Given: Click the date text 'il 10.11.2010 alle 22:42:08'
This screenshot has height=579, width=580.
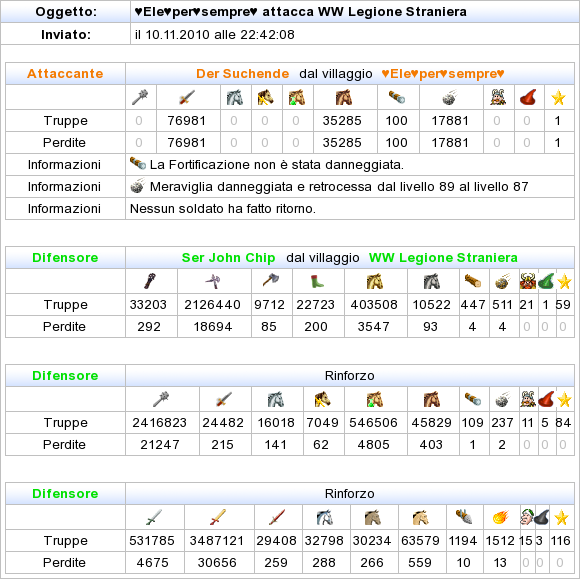Looking at the screenshot, I should pos(215,34).
